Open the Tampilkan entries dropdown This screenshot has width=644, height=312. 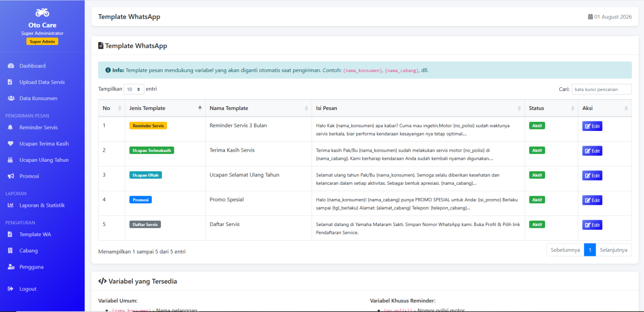pos(134,89)
